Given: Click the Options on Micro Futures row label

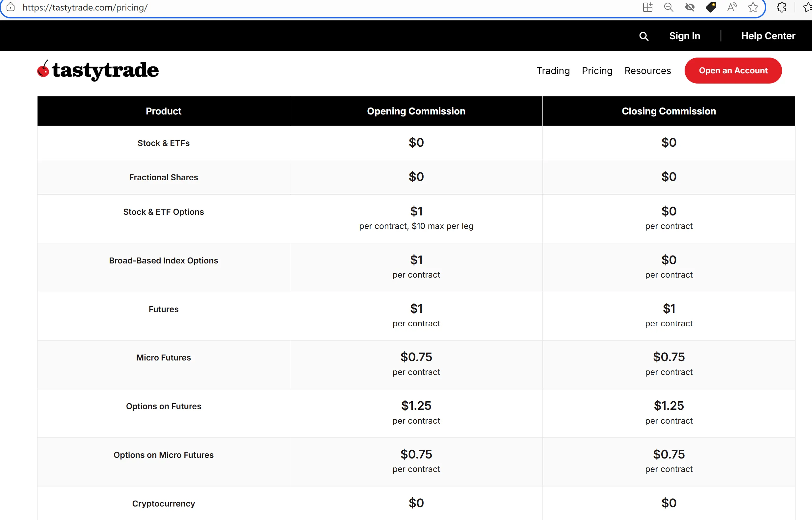Looking at the screenshot, I should [164, 455].
